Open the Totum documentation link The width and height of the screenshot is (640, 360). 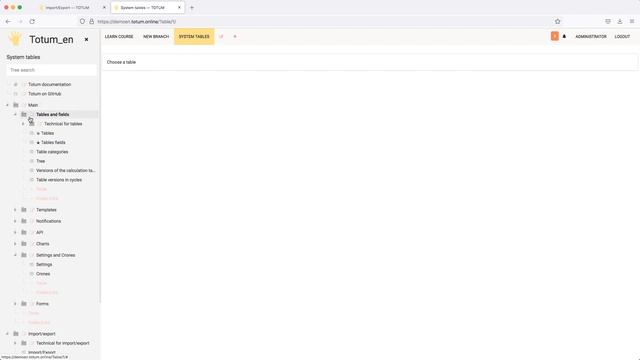[49, 84]
